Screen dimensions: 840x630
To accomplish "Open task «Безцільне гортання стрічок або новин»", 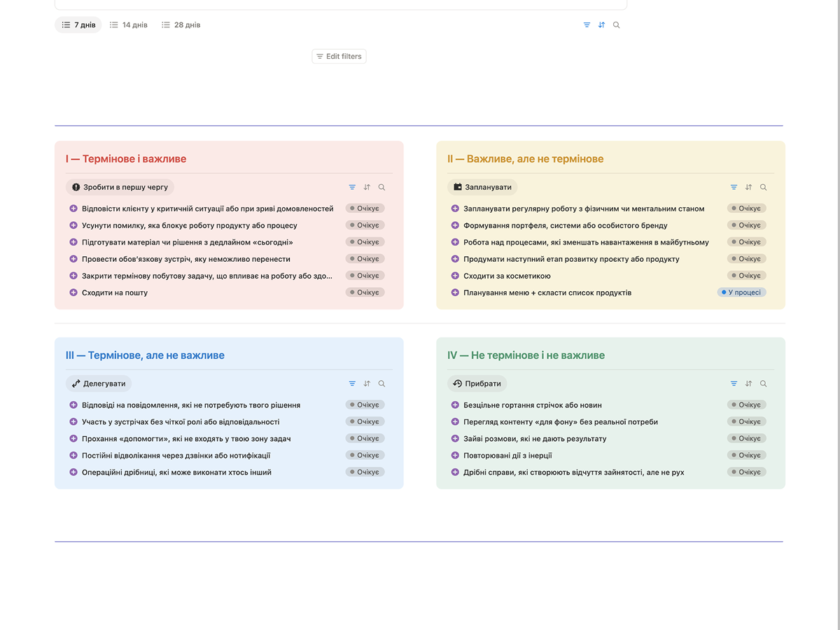I will [533, 405].
